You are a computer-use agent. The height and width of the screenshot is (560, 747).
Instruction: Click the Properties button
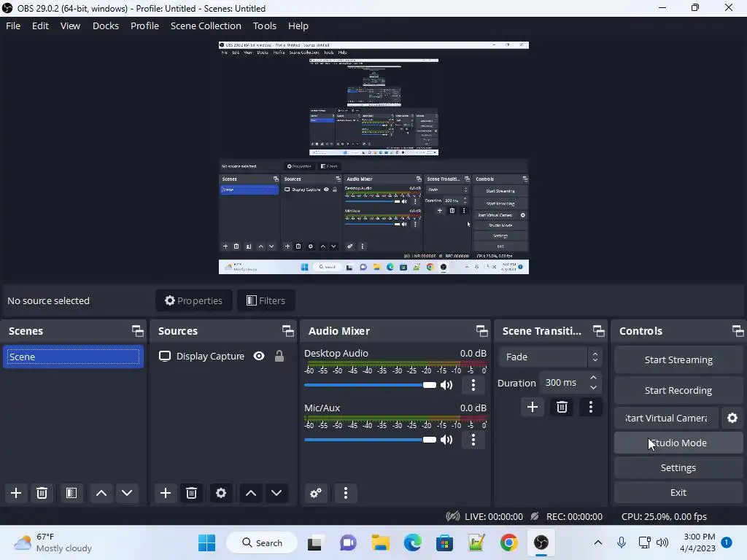coord(194,300)
